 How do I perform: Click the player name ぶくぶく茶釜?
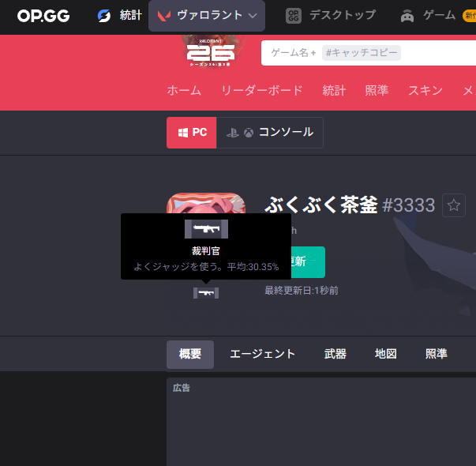321,205
